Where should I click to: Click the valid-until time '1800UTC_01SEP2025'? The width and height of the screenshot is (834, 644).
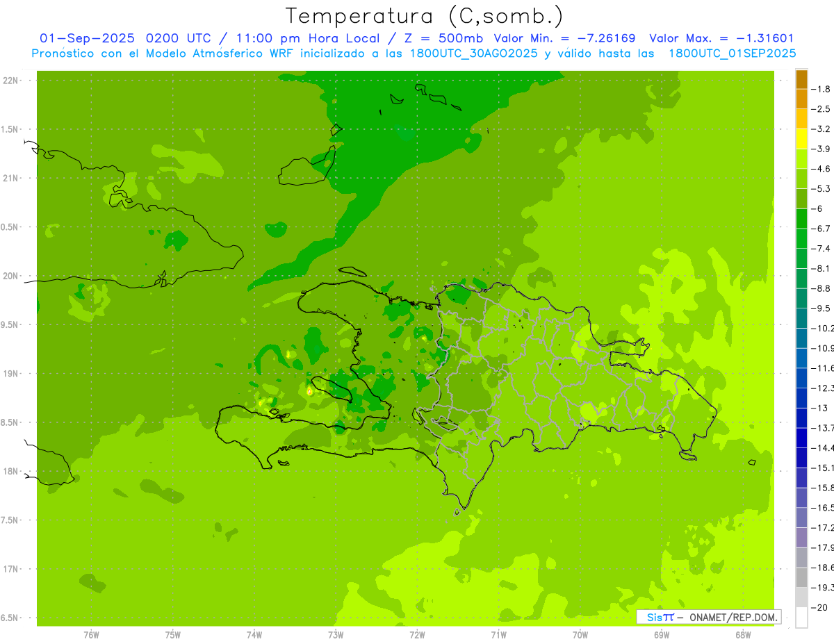(x=732, y=53)
